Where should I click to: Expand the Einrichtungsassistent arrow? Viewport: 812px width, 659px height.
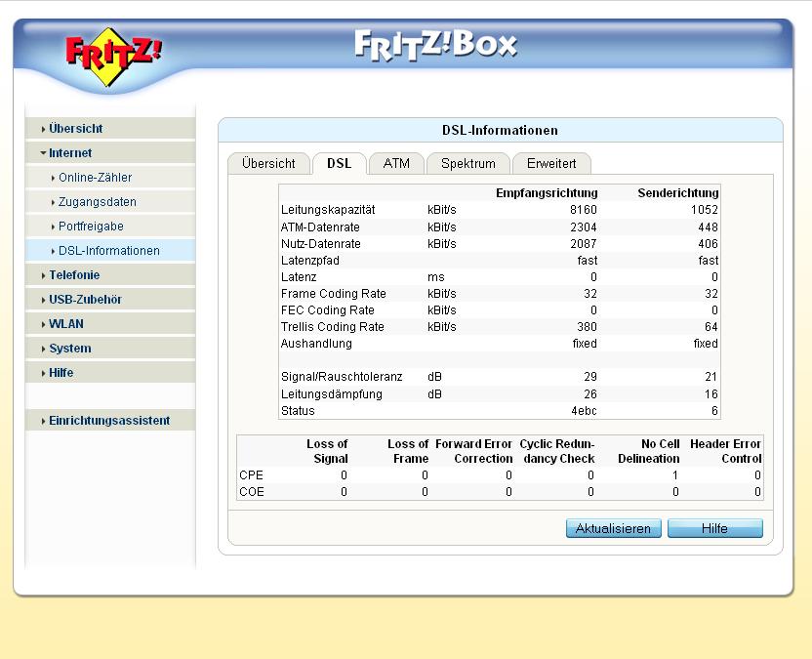[x=44, y=421]
